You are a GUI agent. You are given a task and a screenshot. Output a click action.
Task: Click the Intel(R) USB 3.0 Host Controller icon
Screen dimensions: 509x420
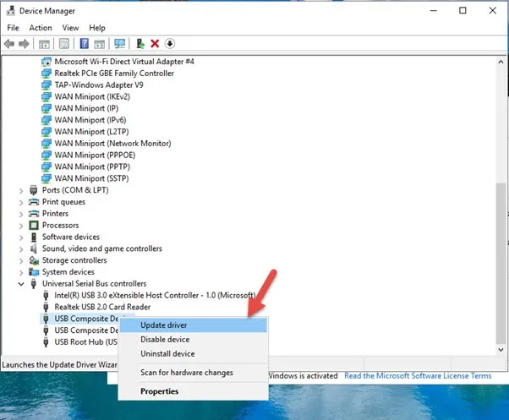[46, 296]
